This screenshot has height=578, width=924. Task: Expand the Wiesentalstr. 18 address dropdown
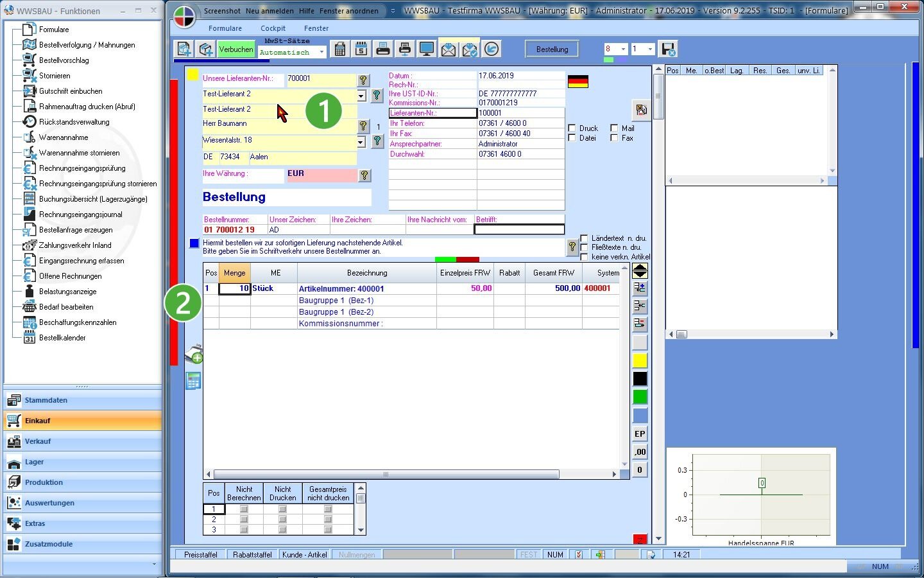(x=361, y=141)
